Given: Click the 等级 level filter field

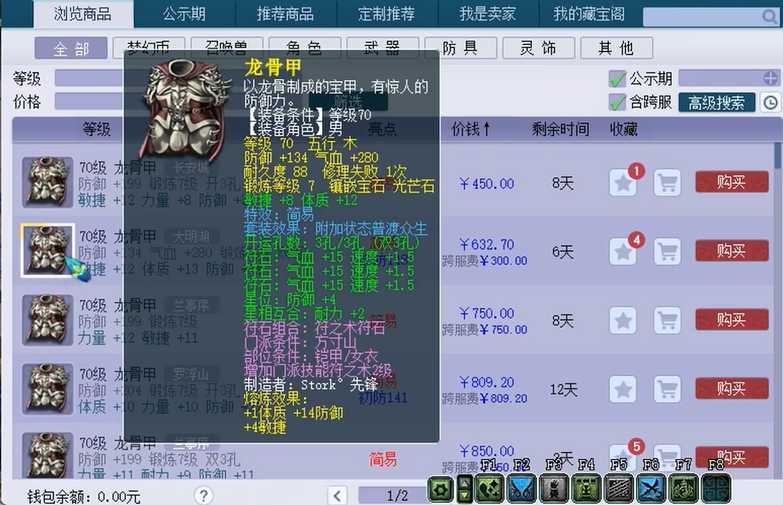Looking at the screenshot, I should click(89, 78).
